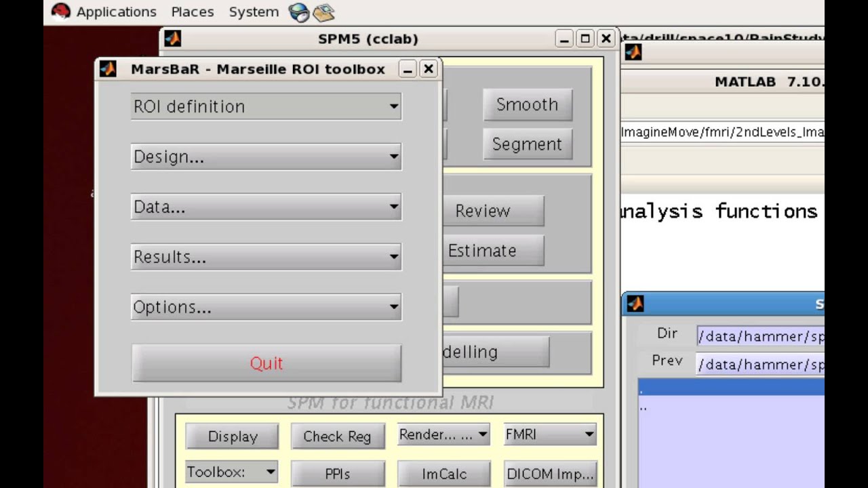
Task: Open the ROI definition dropdown in MarsBaR
Action: 266,106
